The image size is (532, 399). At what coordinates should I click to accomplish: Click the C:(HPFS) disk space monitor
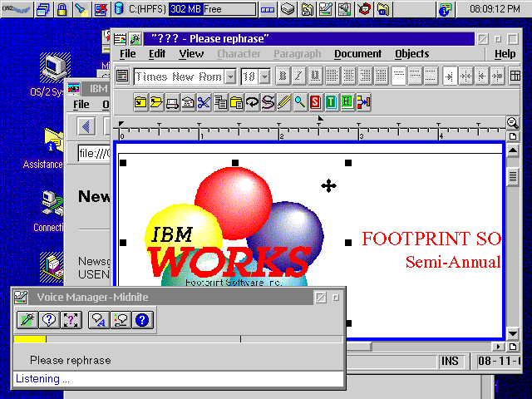[x=185, y=9]
